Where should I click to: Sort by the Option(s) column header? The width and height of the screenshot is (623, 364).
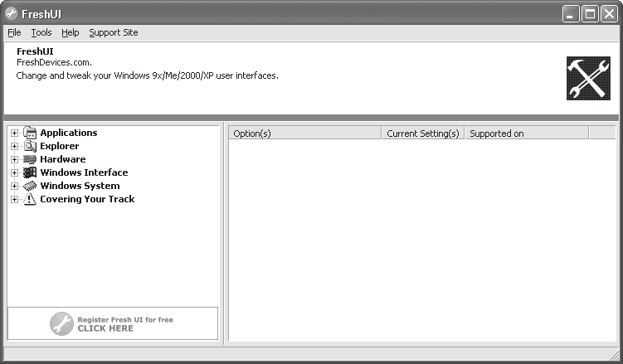point(304,133)
